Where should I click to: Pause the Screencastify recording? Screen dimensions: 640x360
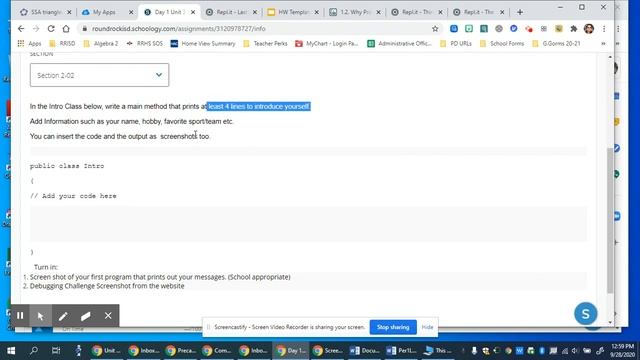(20, 316)
